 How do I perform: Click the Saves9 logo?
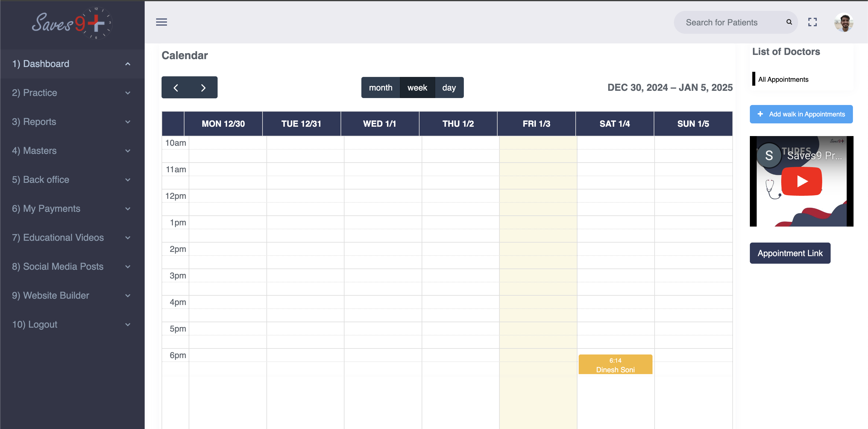click(x=72, y=23)
